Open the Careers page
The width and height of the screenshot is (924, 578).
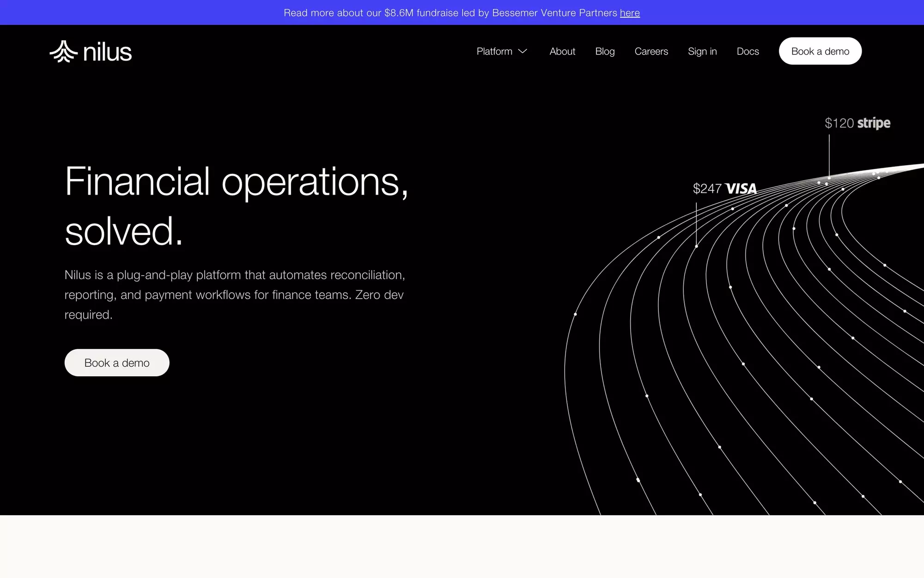coord(651,51)
